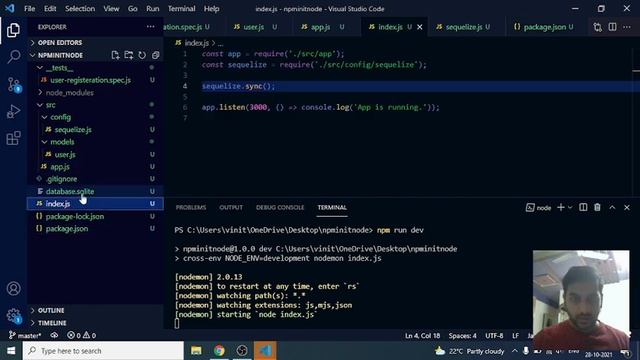
Task: Create a new terminal with plus icon
Action: coord(560,207)
